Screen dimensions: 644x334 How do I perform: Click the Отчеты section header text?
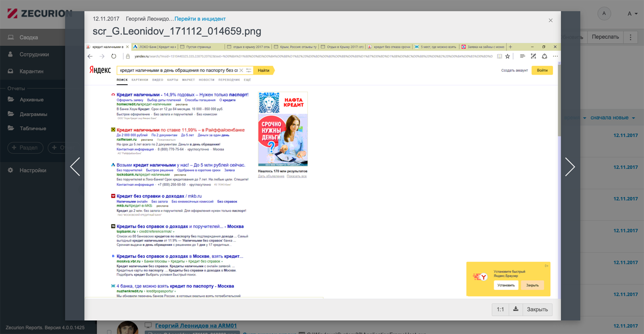point(16,89)
